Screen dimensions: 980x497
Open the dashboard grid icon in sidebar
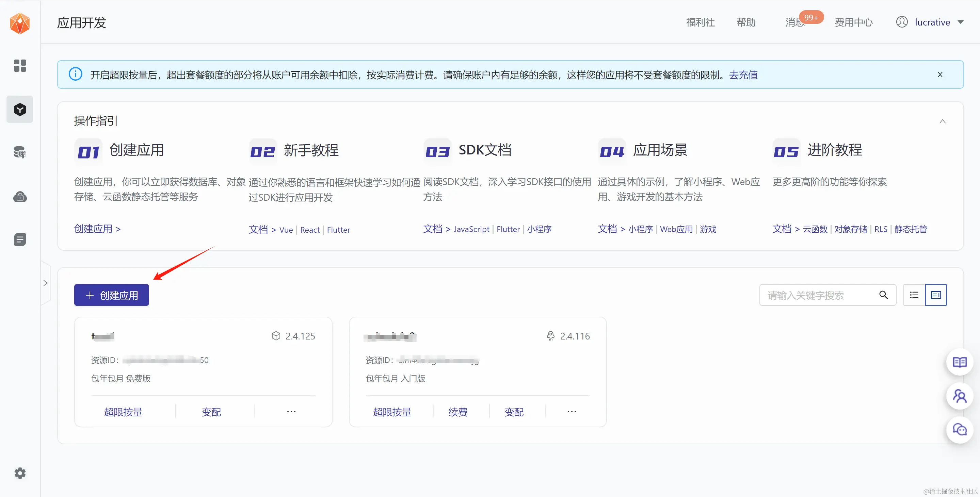20,65
